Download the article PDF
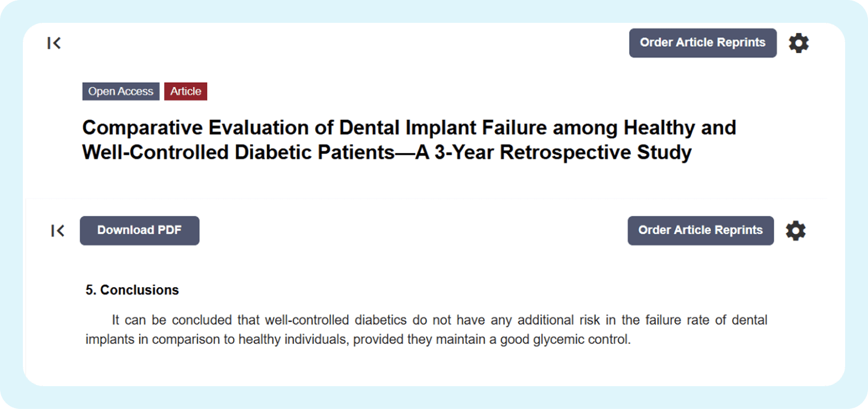868x409 pixels. 140,230
